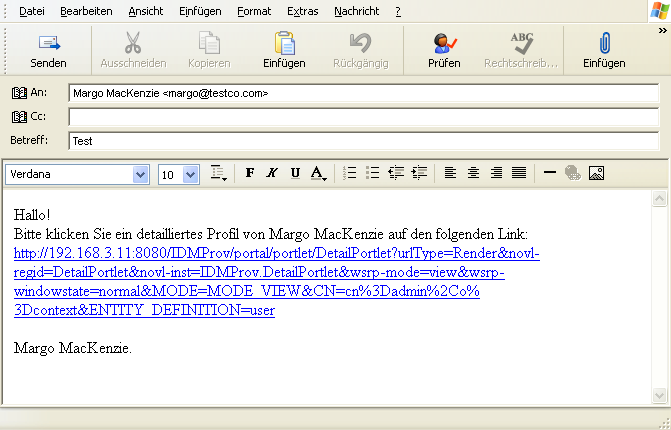Open the Format menu

pyautogui.click(x=253, y=11)
